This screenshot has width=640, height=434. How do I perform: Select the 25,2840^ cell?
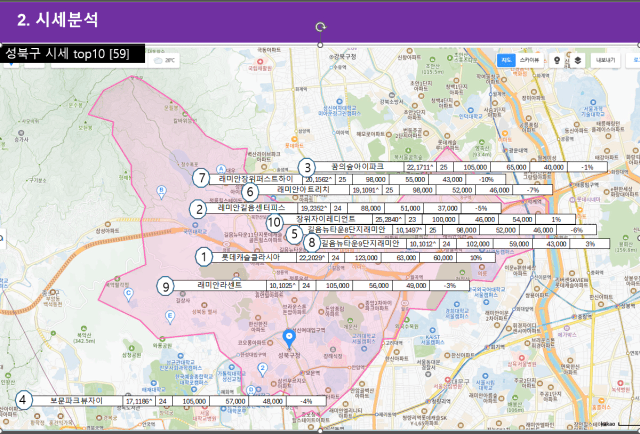389,219
